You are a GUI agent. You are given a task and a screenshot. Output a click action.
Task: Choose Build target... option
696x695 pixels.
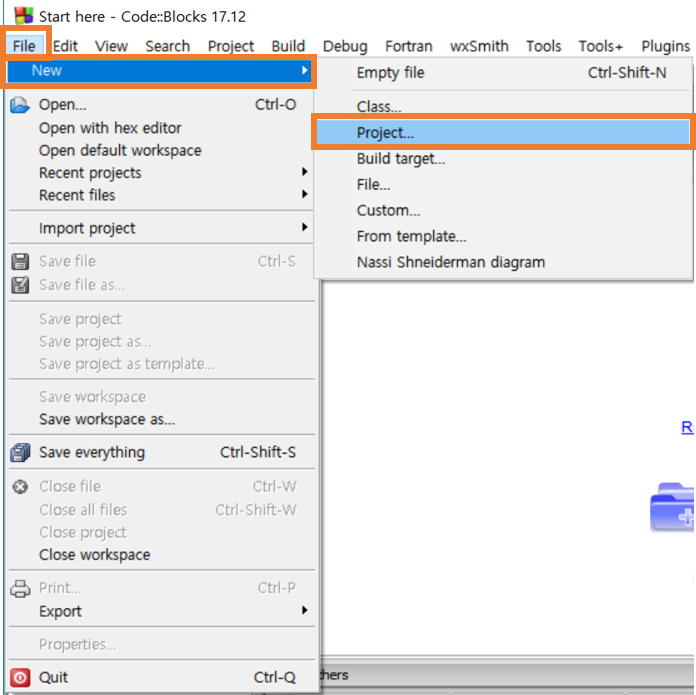(502, 158)
